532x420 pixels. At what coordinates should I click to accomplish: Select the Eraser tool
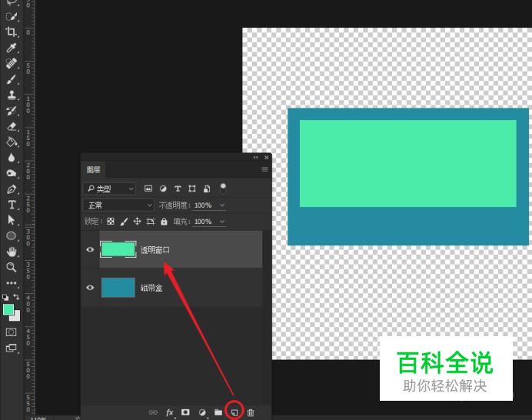12,126
